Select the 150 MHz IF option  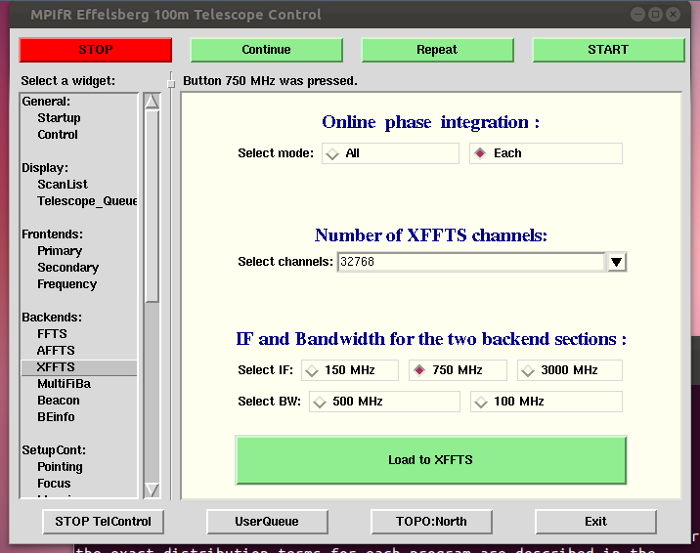(350, 370)
